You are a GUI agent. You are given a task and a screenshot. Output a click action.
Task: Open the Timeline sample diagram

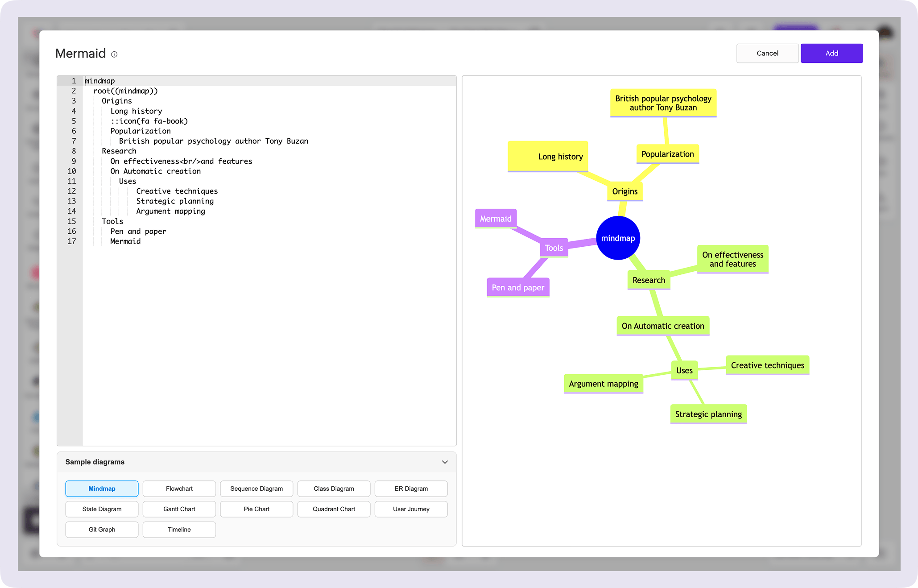point(179,530)
